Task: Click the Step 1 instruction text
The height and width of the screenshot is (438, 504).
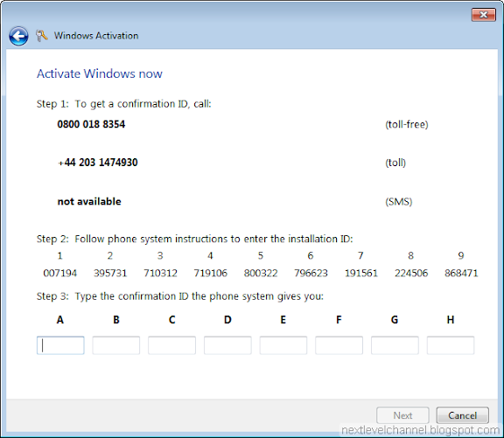Action: pyautogui.click(x=123, y=104)
